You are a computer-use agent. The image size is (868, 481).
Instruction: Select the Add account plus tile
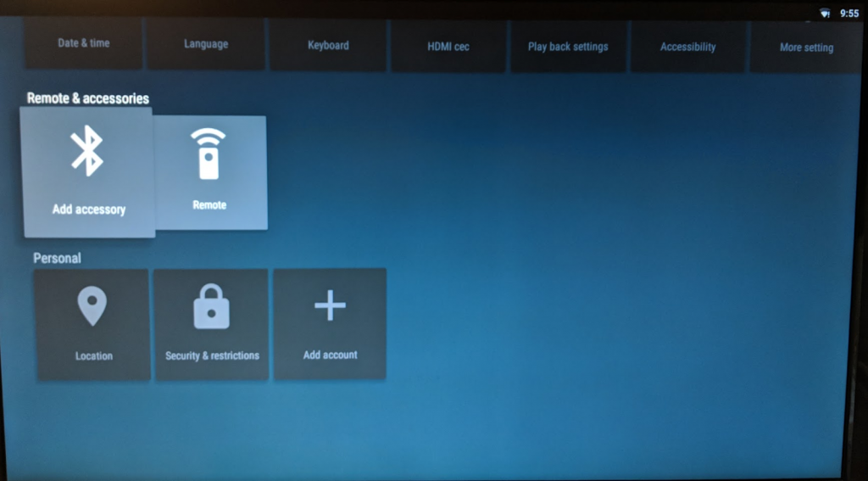coord(330,323)
